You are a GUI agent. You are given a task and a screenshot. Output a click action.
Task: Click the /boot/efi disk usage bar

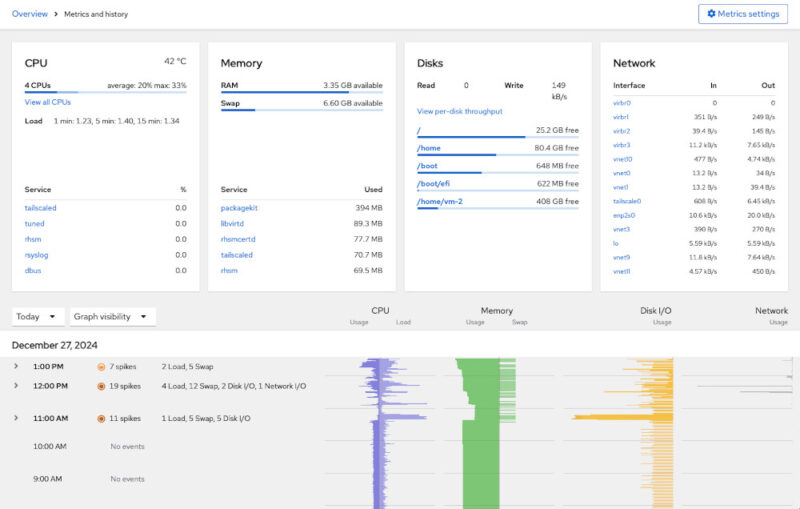[x=497, y=191]
